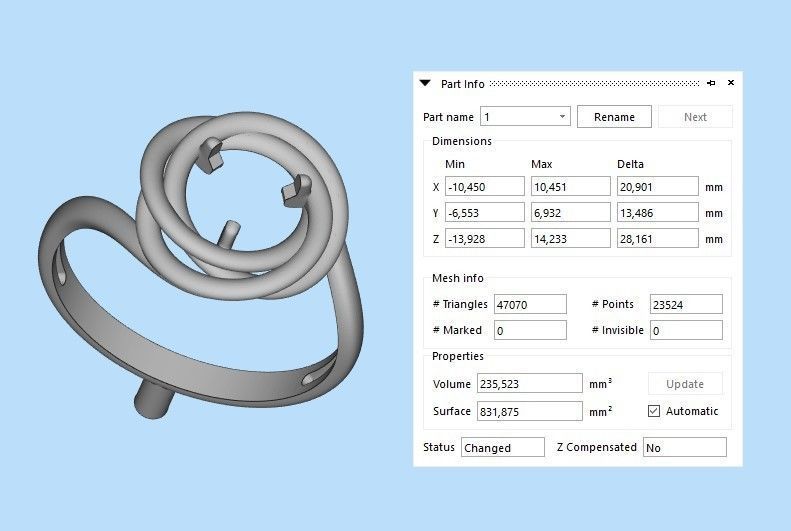Select the Z Max field 14,233
This screenshot has width=791, height=531.
click(x=571, y=239)
